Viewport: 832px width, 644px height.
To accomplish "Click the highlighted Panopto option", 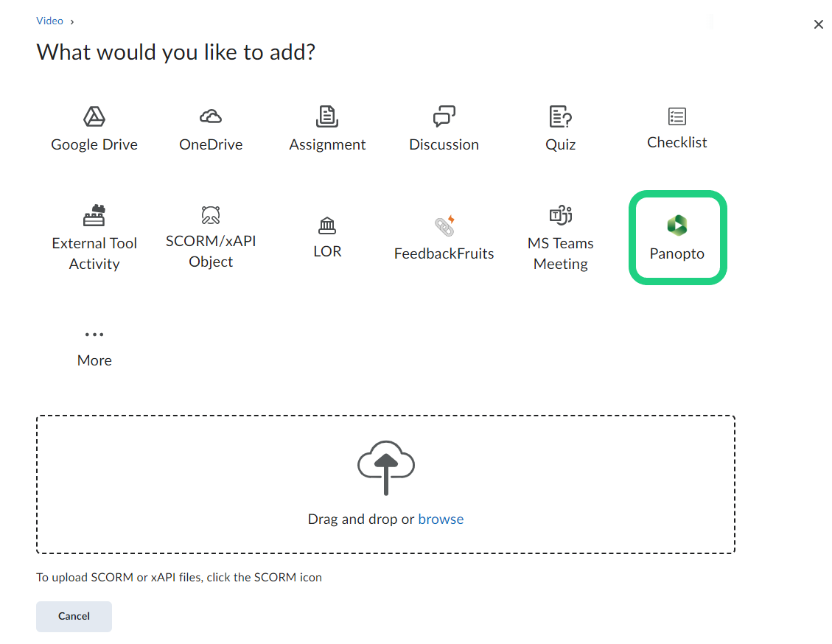I will point(677,238).
